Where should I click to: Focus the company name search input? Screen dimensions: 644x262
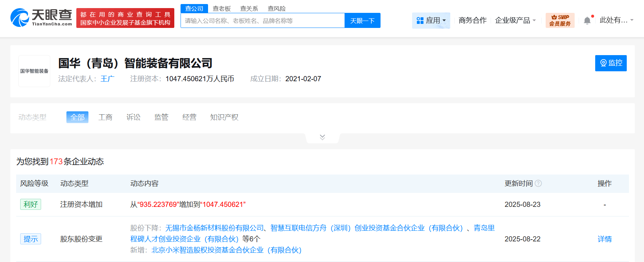pos(263,21)
